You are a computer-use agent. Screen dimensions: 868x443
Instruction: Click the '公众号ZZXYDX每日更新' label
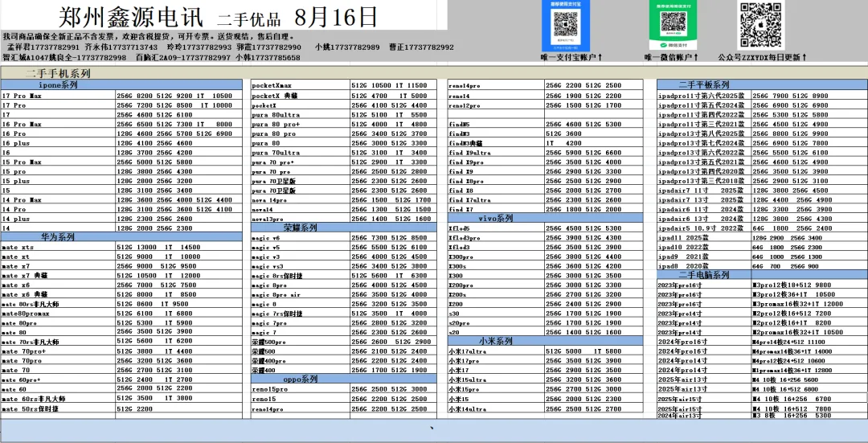pyautogui.click(x=762, y=57)
